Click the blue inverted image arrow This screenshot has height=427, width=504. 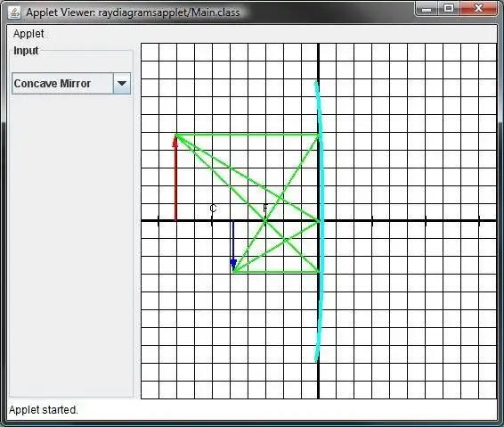[233, 245]
